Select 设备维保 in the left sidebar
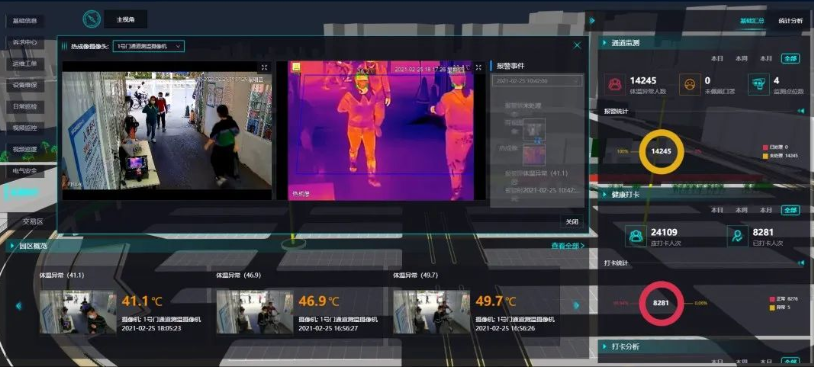Viewport: 814px width, 367px height. pos(25,86)
